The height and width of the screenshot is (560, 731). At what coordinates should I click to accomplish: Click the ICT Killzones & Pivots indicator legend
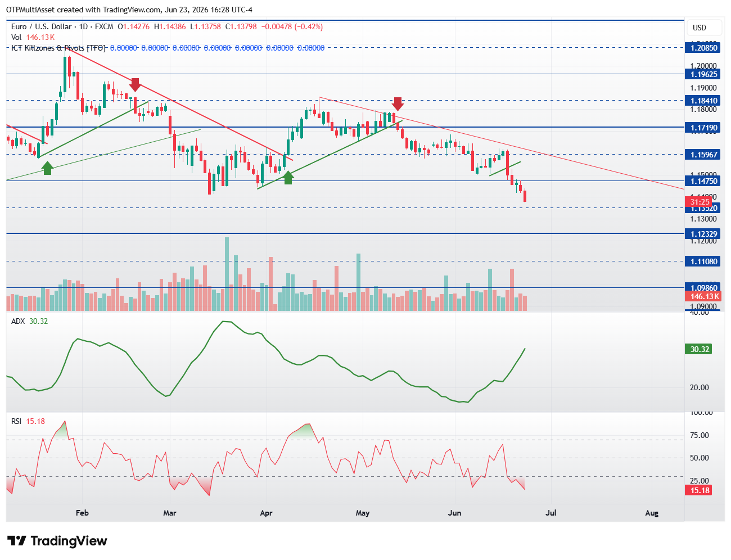click(x=58, y=48)
